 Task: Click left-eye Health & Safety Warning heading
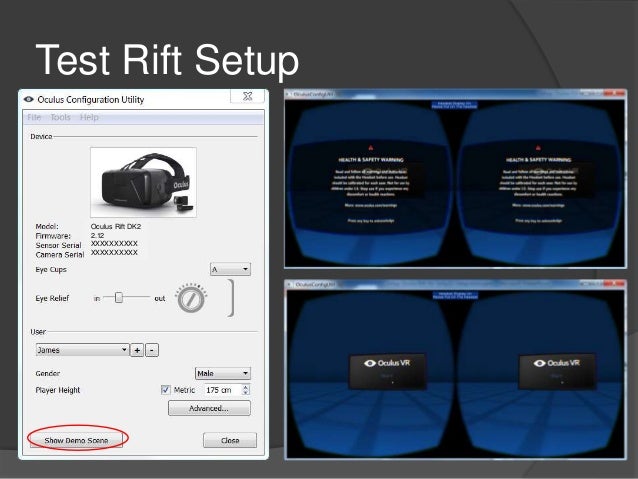coord(371,160)
